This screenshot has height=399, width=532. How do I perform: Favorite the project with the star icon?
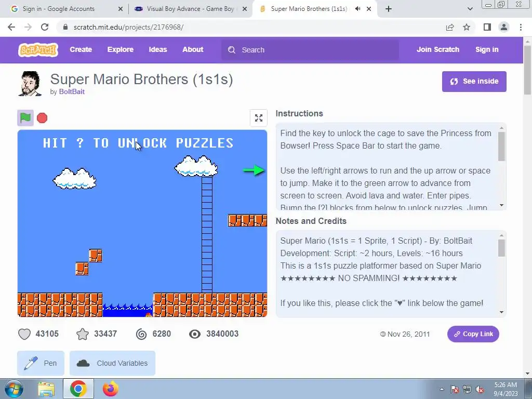tap(83, 334)
